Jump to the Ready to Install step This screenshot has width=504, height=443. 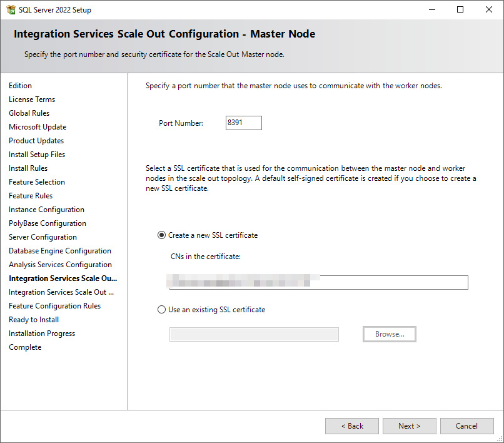point(33,319)
